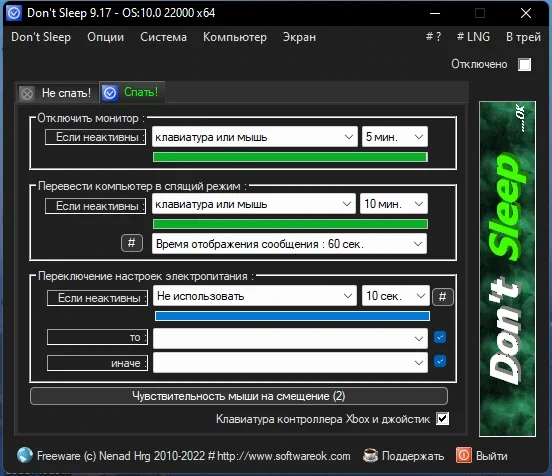Viewport: 552px width, 476px height.
Task: Toggle the Отключено checkbox
Action: [x=525, y=64]
